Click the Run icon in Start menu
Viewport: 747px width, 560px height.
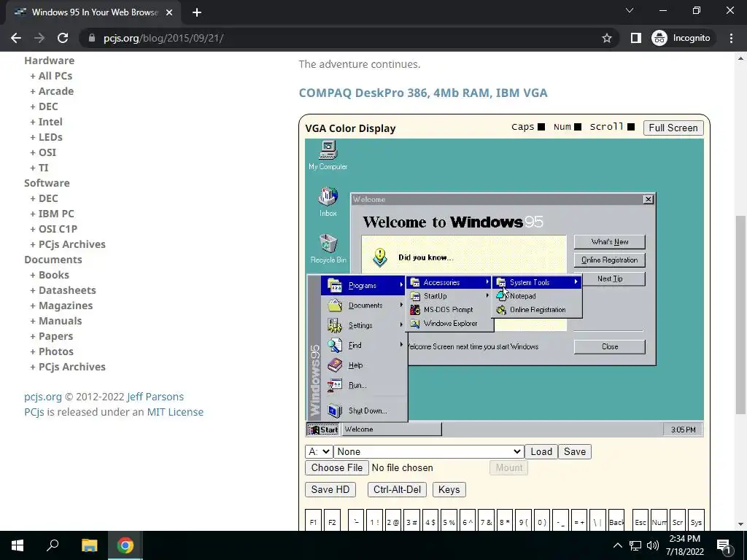pos(334,385)
